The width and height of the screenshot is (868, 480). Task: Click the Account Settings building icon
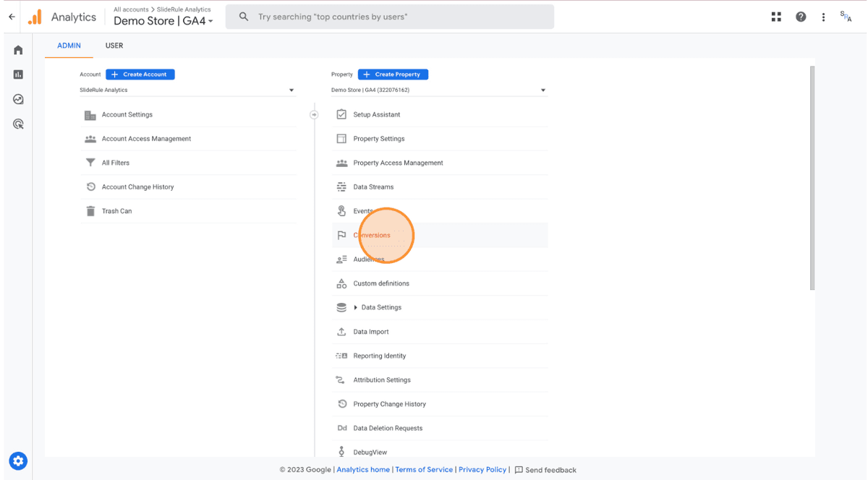[90, 115]
